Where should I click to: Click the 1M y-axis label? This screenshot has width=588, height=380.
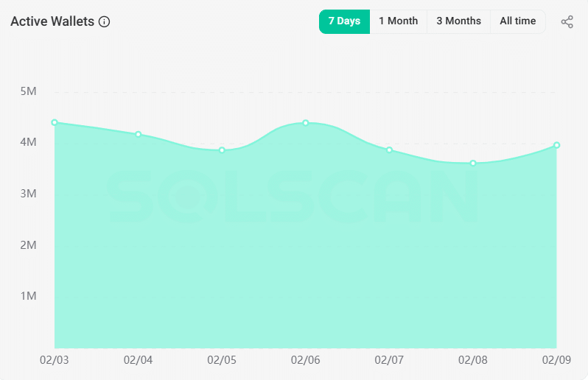pos(29,296)
